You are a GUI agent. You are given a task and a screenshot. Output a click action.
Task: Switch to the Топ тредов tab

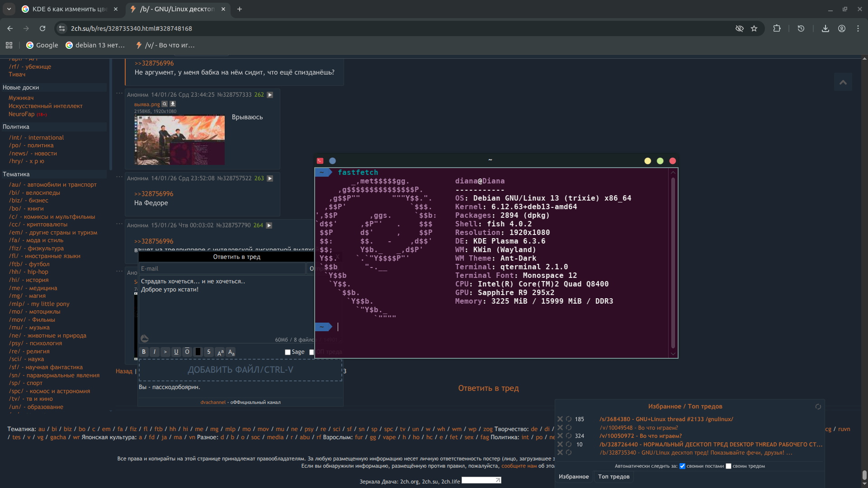coord(613,477)
